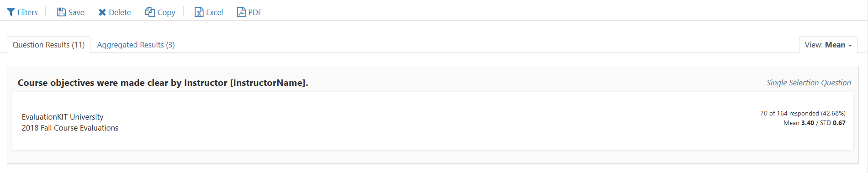Export results via the PDF label
The height and width of the screenshot is (173, 868).
[255, 12]
